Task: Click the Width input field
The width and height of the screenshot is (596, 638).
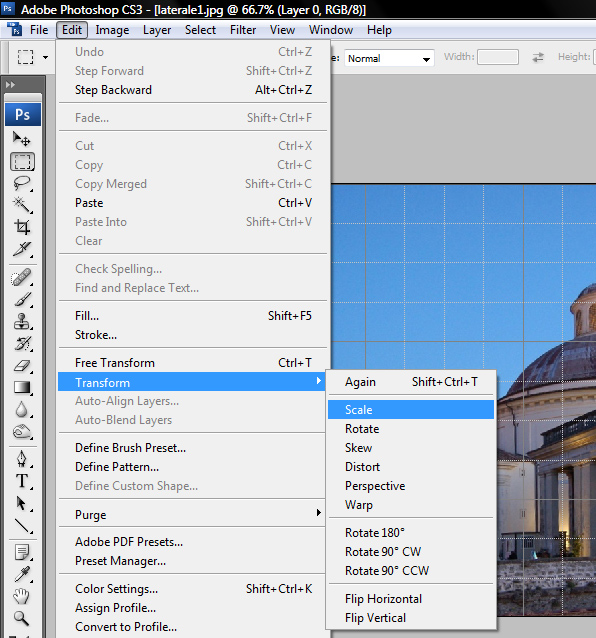Action: [x=498, y=57]
